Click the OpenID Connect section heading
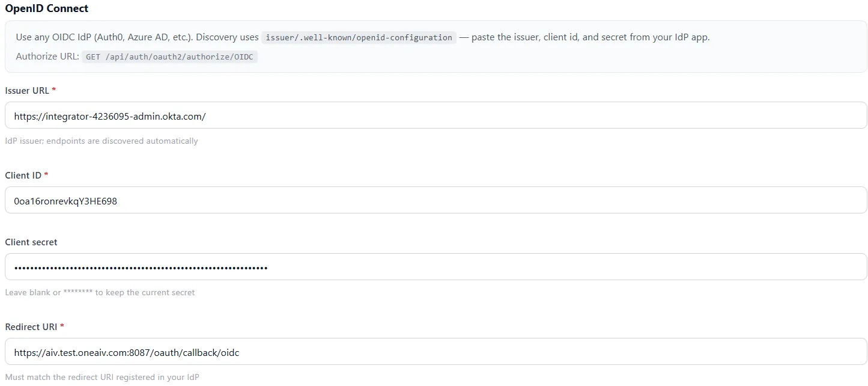Viewport: 868px width, 386px height. pos(47,8)
